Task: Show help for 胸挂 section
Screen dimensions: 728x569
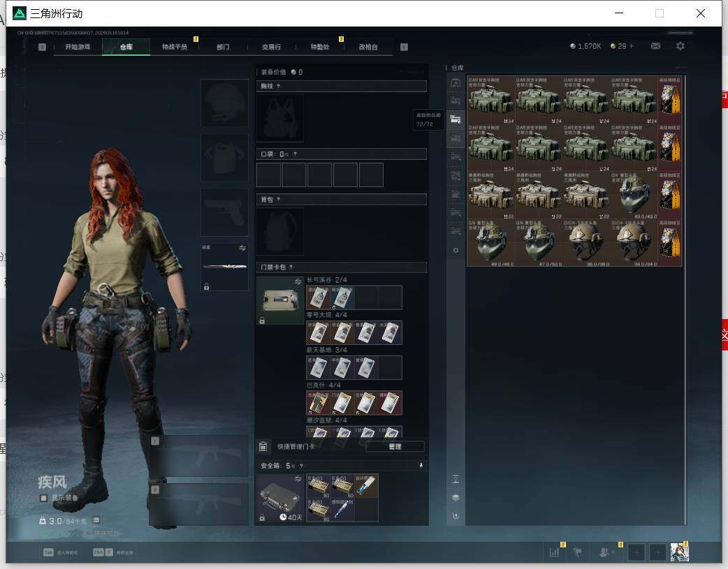Action: (279, 87)
